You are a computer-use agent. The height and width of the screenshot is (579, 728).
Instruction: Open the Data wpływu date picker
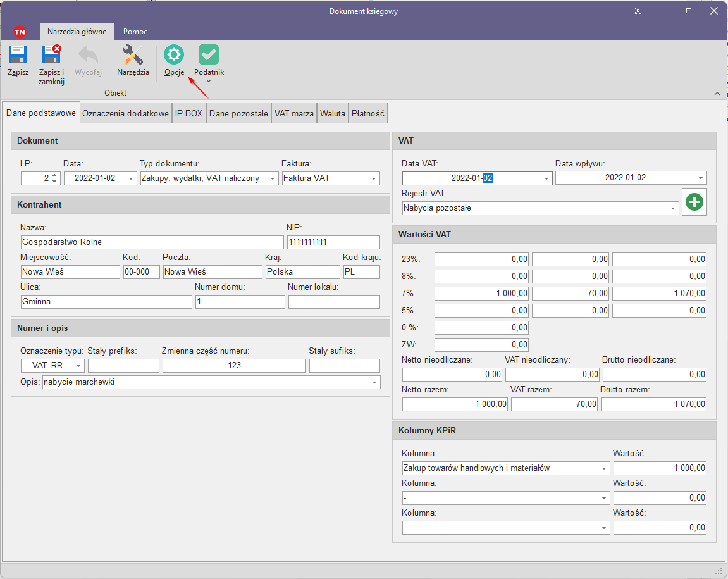point(701,178)
